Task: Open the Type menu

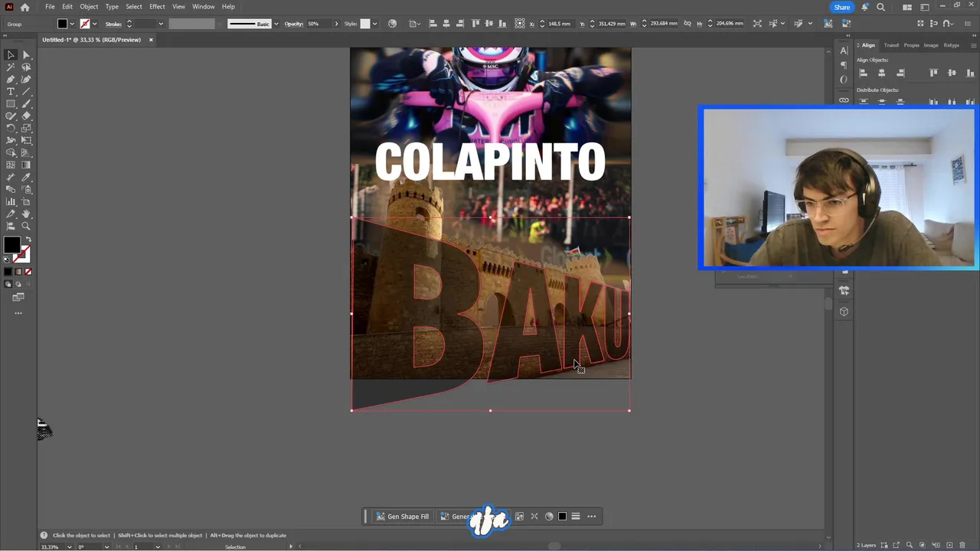Action: tap(112, 7)
